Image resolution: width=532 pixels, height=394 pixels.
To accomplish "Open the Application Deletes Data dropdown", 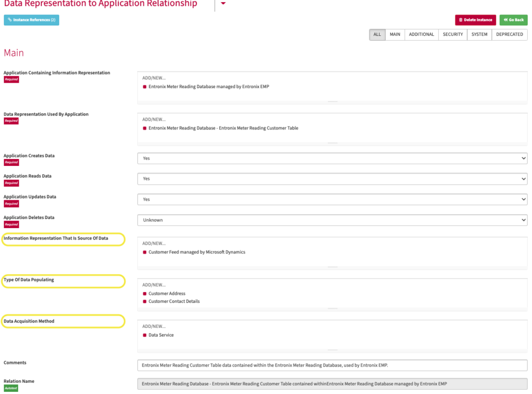I will coord(332,220).
